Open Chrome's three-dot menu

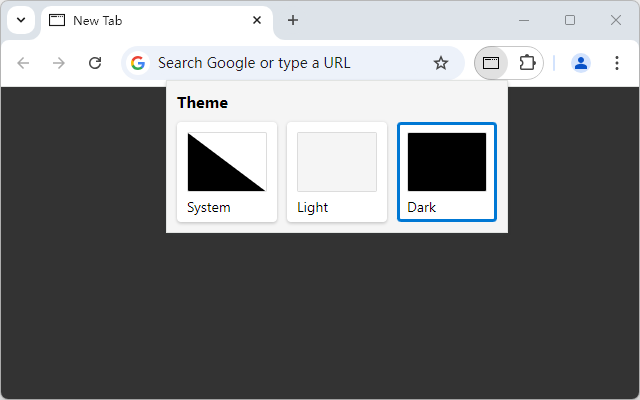point(617,63)
